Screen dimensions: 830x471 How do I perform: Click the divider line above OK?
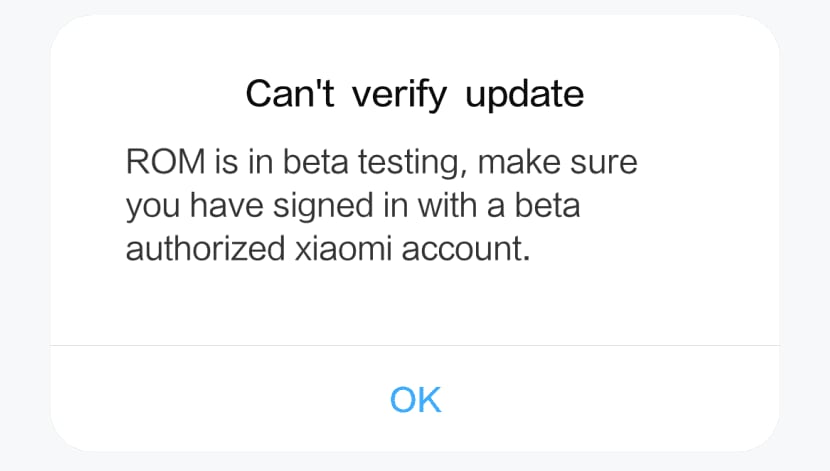[x=414, y=345]
